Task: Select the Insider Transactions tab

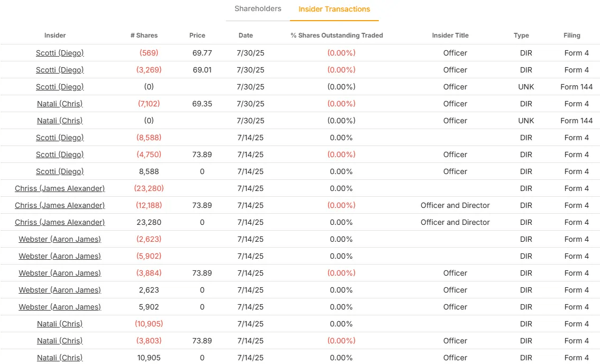Action: coord(334,9)
